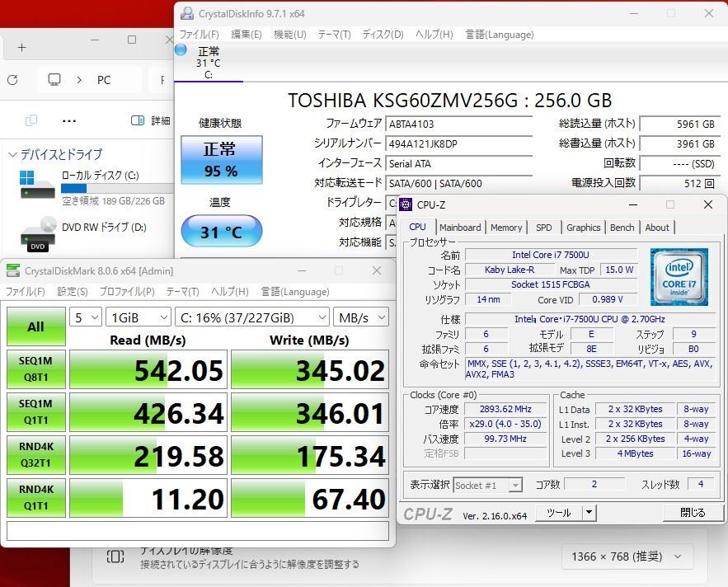Click the PC monitor icon in address bar
The image size is (728, 587).
tap(54, 79)
